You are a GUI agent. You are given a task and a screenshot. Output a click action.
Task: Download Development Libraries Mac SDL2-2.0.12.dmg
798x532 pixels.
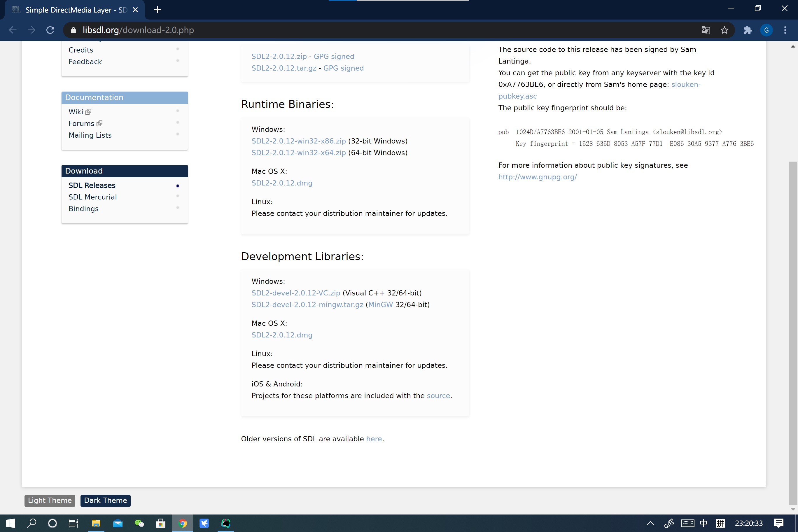point(282,335)
